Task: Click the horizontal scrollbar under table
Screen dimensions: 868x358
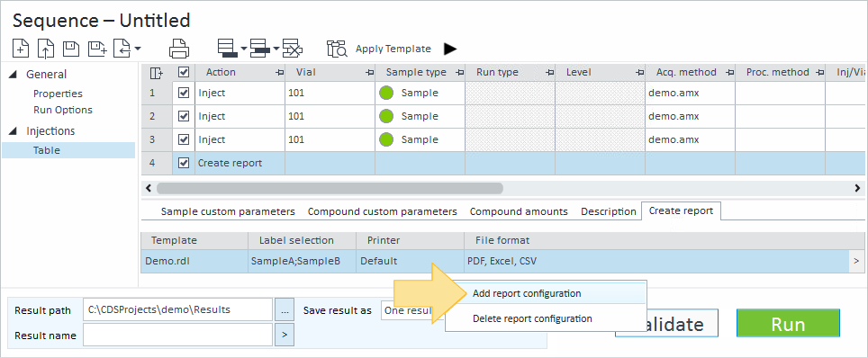Action: click(x=503, y=188)
